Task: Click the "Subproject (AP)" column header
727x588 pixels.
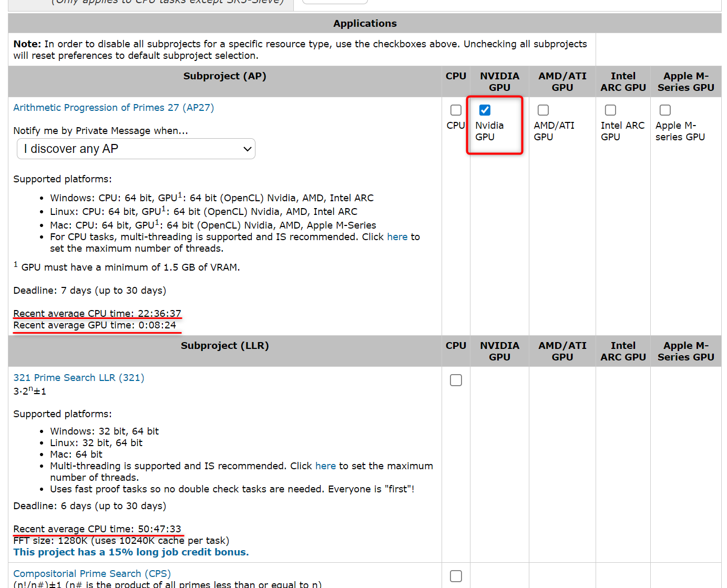Action: [224, 76]
